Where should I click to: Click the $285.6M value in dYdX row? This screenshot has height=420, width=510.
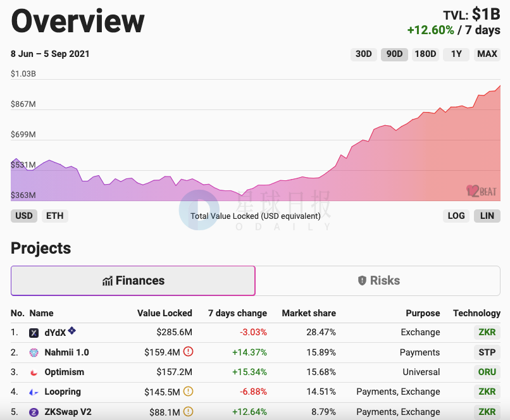point(175,332)
